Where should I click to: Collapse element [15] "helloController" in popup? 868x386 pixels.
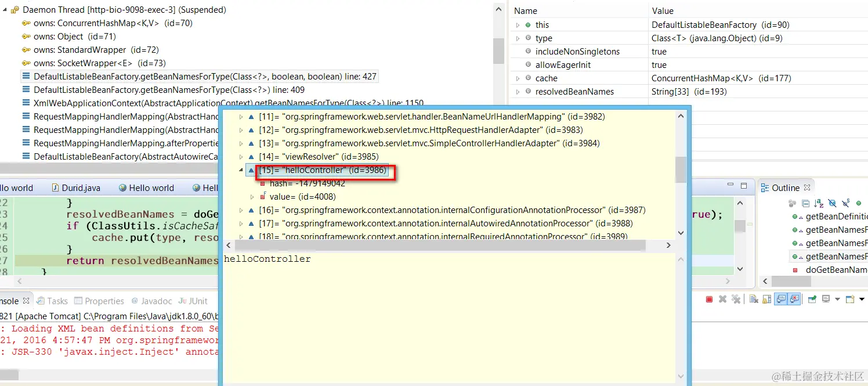click(x=241, y=170)
